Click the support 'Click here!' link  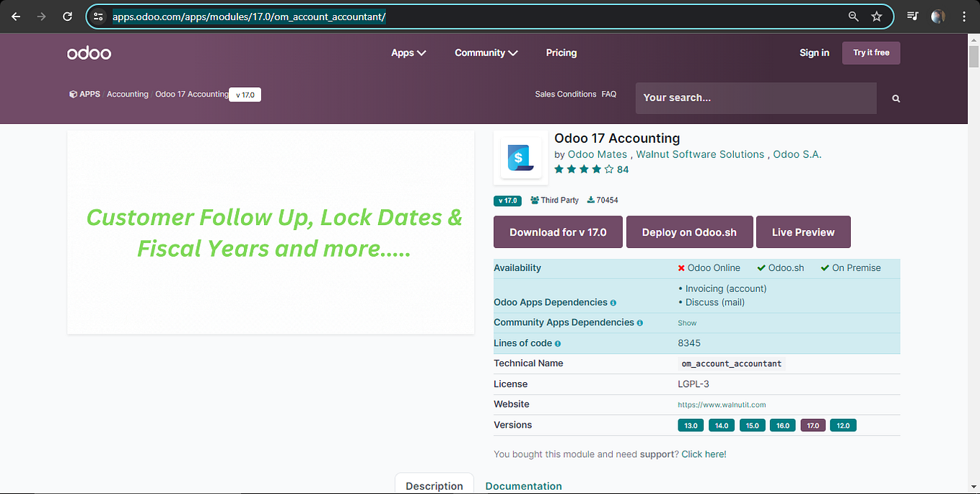(x=704, y=454)
